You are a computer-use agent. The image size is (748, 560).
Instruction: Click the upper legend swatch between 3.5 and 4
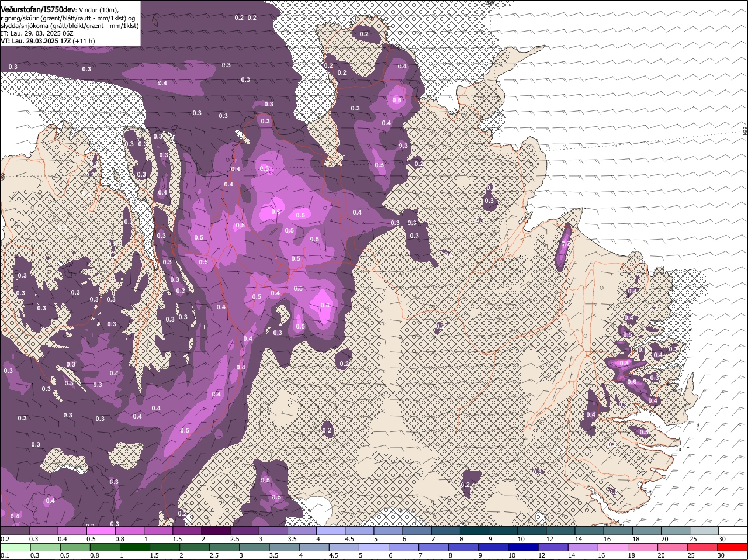tap(302, 531)
